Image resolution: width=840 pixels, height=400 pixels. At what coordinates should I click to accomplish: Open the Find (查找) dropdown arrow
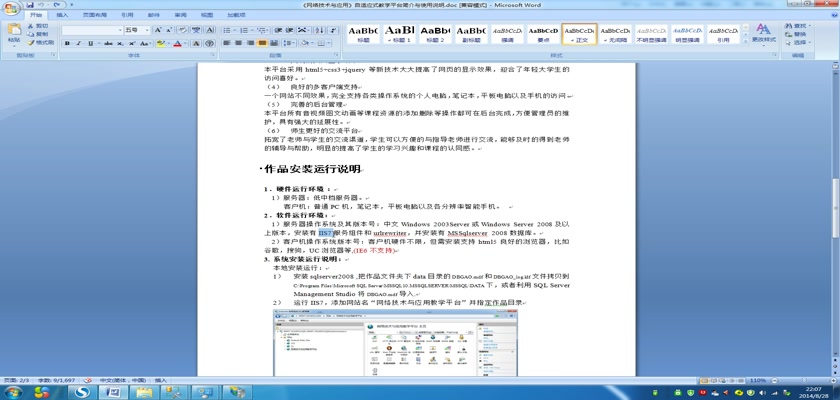(809, 26)
